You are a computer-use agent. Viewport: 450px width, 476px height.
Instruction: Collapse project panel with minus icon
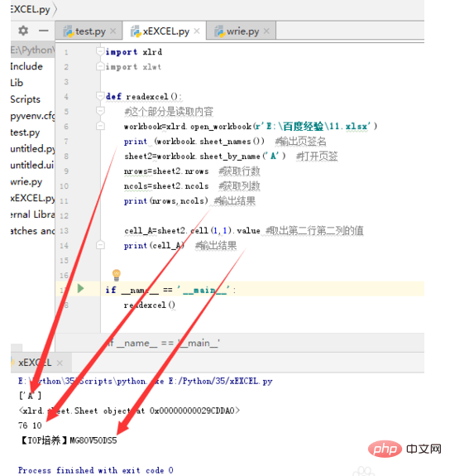pyautogui.click(x=44, y=31)
